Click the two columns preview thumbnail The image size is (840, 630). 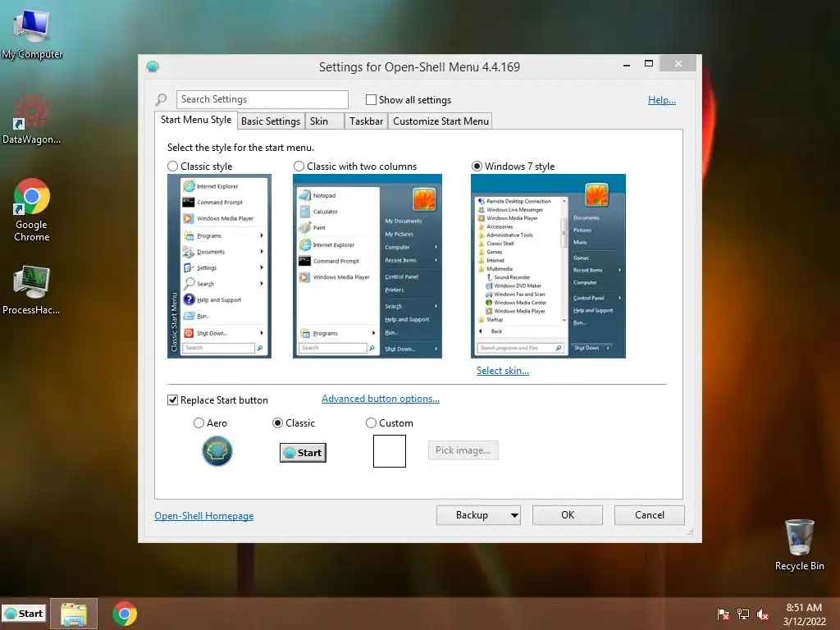pyautogui.click(x=367, y=267)
